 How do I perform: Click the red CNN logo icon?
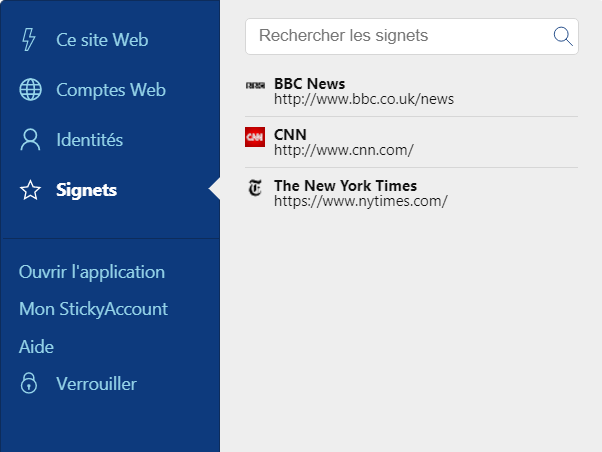pos(255,137)
